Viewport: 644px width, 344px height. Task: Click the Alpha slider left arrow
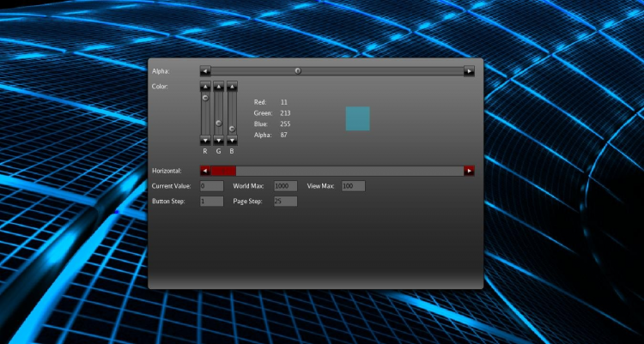click(x=205, y=71)
